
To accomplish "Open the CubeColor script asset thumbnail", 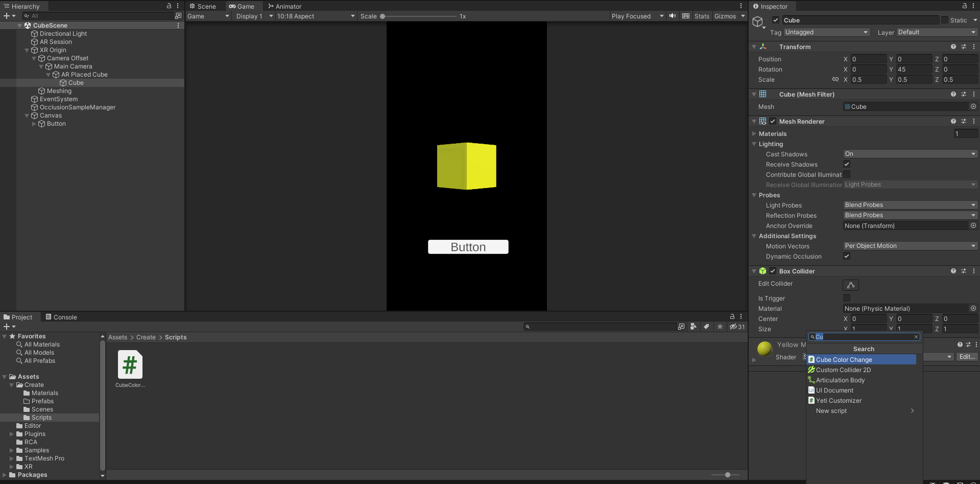I will click(130, 364).
